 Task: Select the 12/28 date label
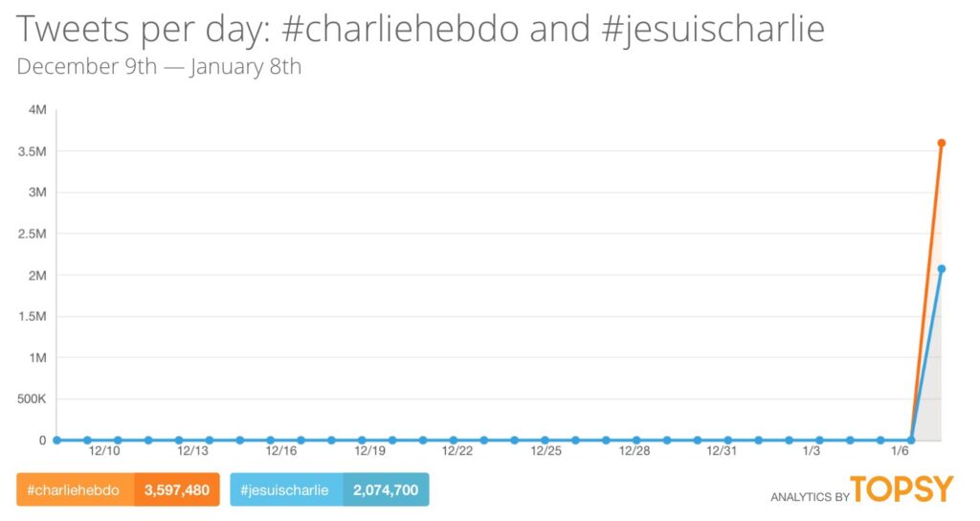point(635,451)
